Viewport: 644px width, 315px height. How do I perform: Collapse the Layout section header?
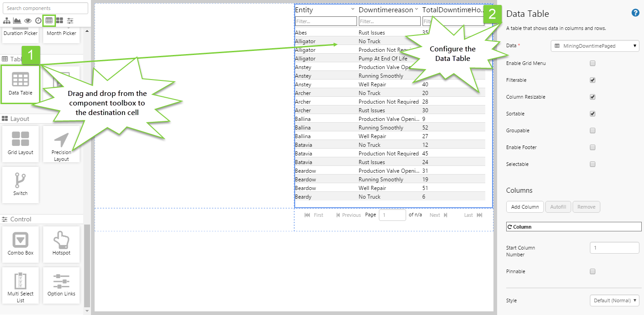coord(20,119)
